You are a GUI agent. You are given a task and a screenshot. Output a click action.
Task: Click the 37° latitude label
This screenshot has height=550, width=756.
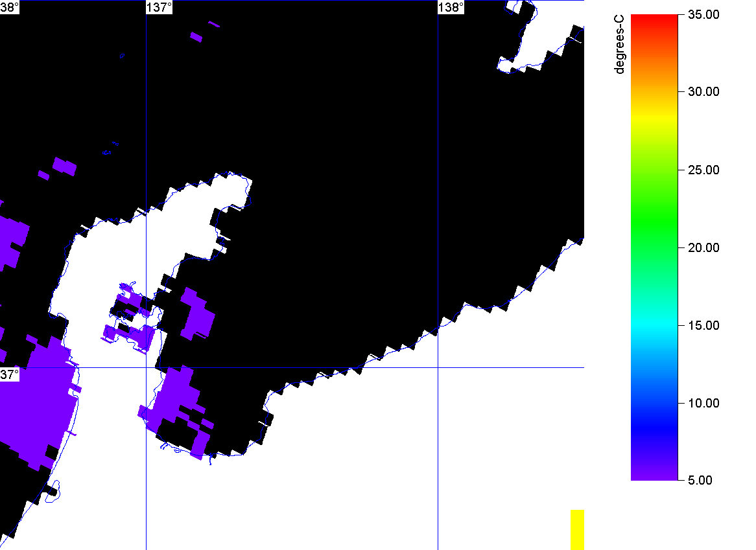pos(10,374)
